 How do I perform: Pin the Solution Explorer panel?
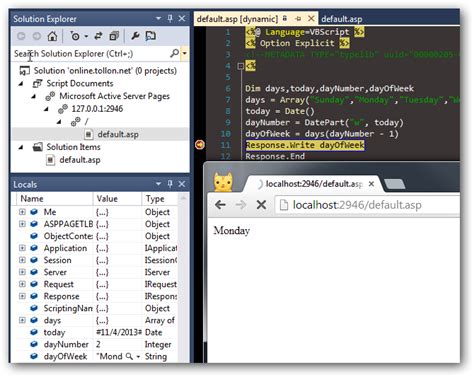pos(170,18)
